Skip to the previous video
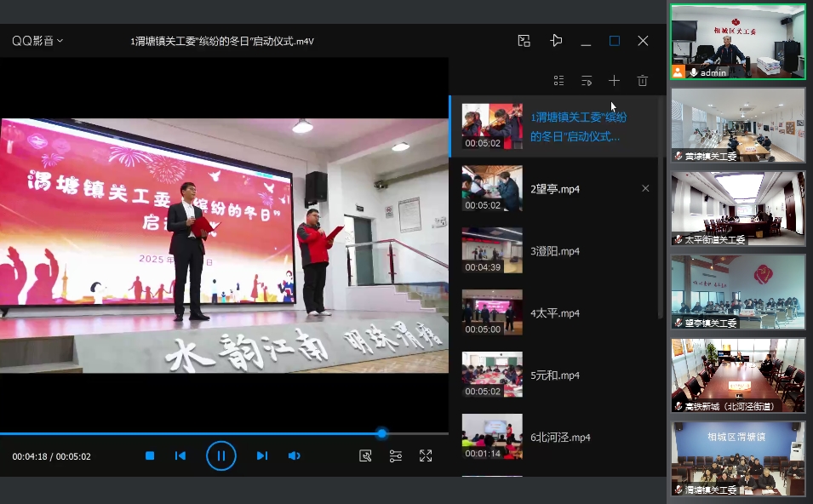 180,455
